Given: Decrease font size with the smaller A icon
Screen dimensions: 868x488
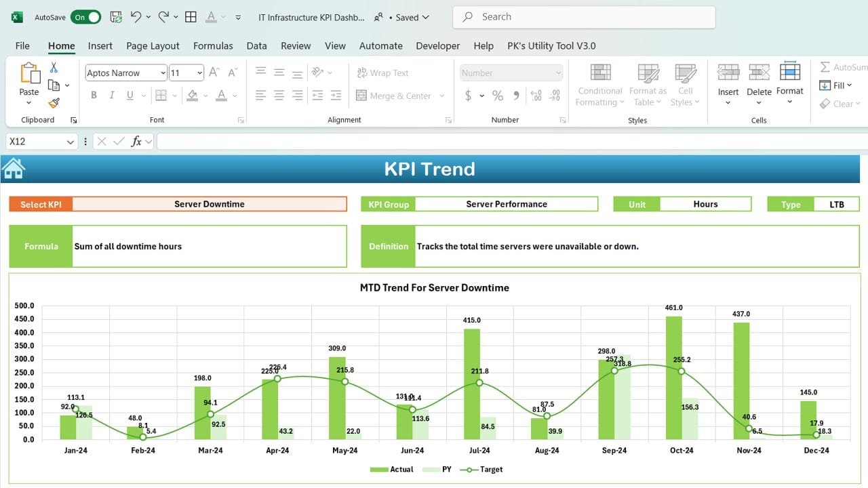Looking at the screenshot, I should 233,73.
